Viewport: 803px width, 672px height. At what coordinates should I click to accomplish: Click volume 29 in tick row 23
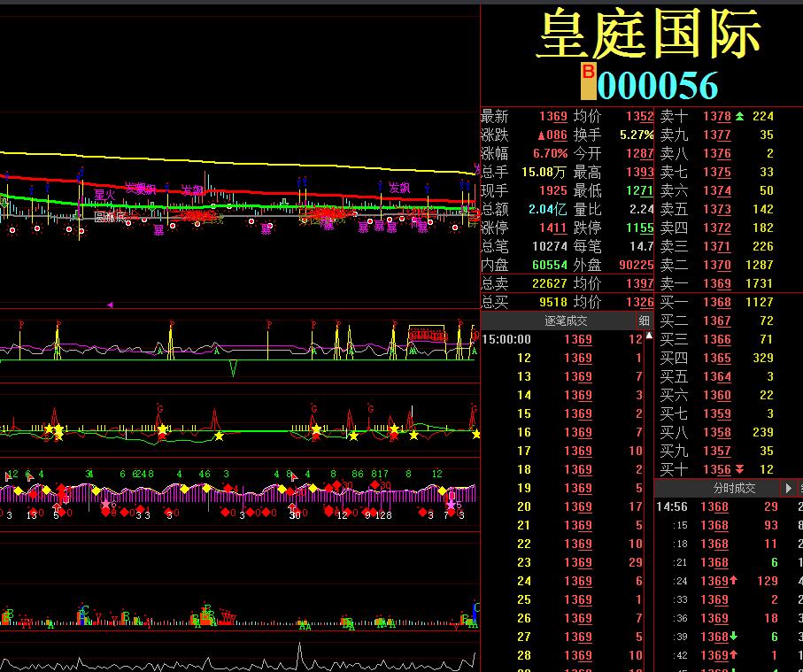(x=636, y=562)
